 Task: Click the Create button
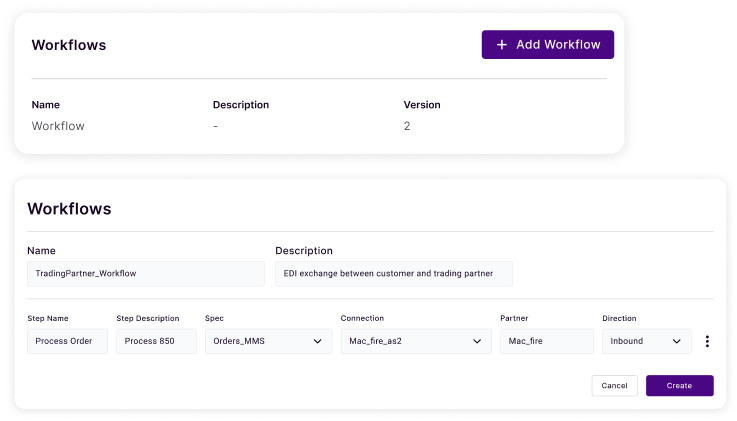coord(679,385)
